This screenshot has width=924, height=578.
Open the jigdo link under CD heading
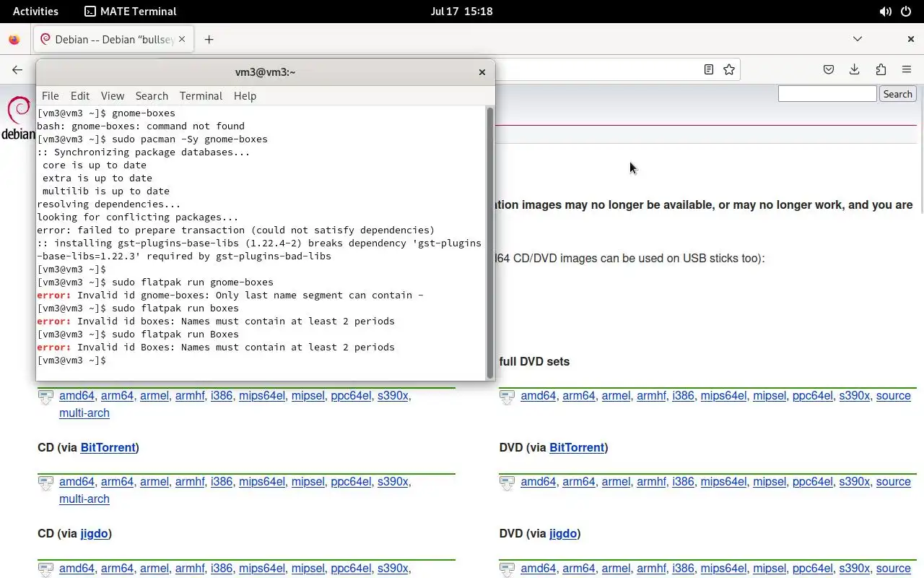pos(94,533)
